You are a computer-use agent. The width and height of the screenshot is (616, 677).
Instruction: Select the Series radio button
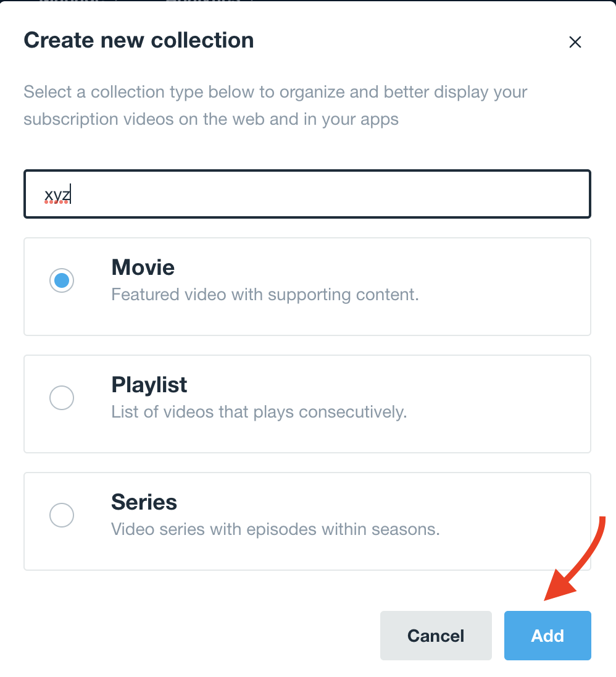click(62, 515)
